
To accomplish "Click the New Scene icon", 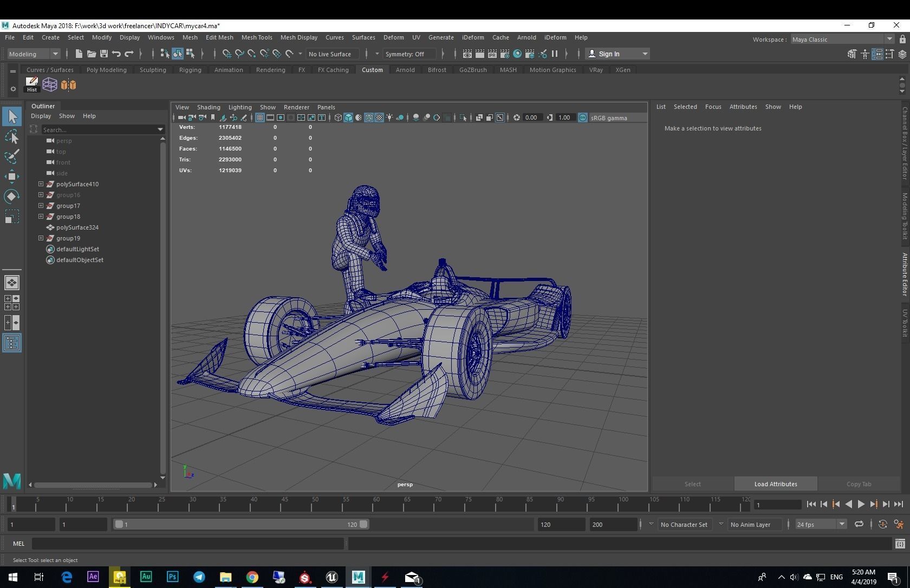I will click(x=79, y=54).
